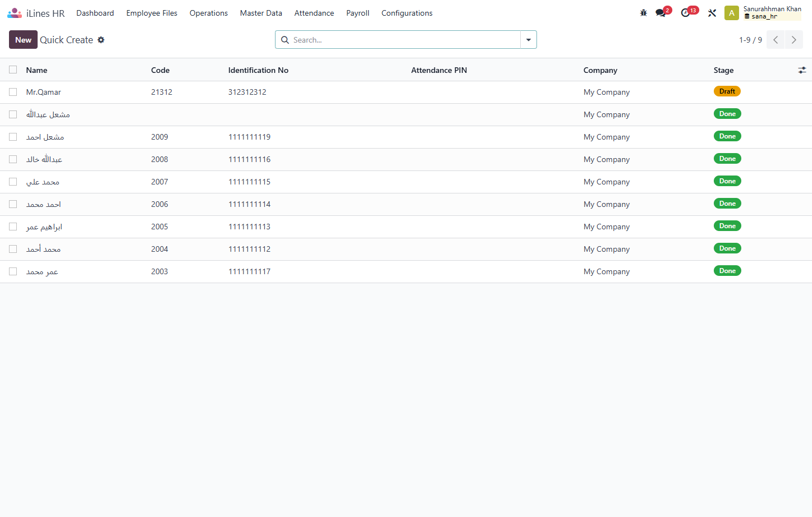Click the search magnifier icon
The height and width of the screenshot is (517, 812).
285,40
